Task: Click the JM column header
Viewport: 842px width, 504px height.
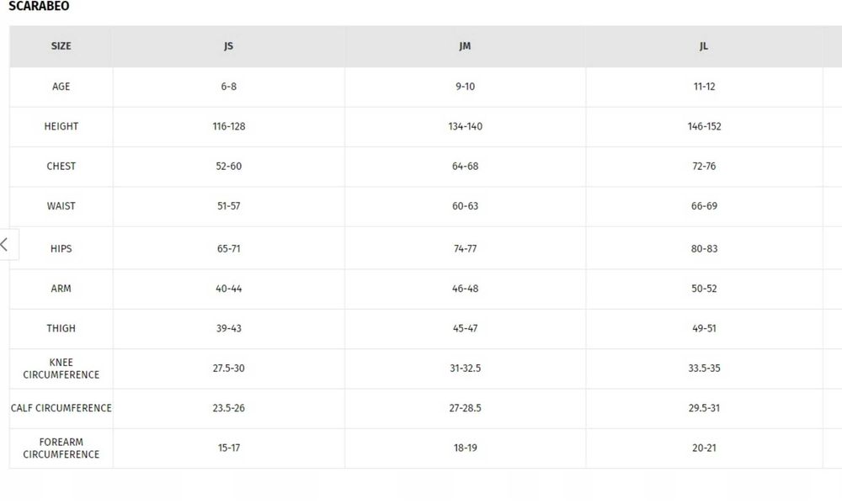Action: click(x=465, y=46)
